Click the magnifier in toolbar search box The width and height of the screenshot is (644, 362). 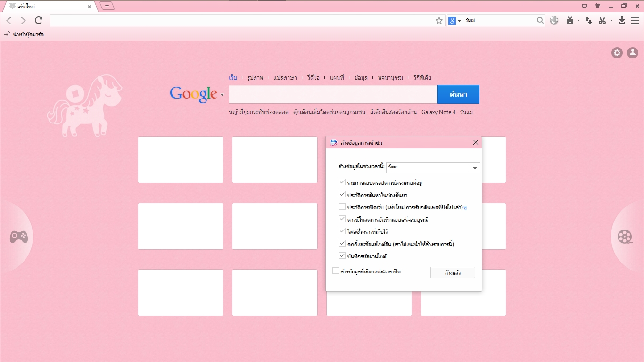click(540, 20)
